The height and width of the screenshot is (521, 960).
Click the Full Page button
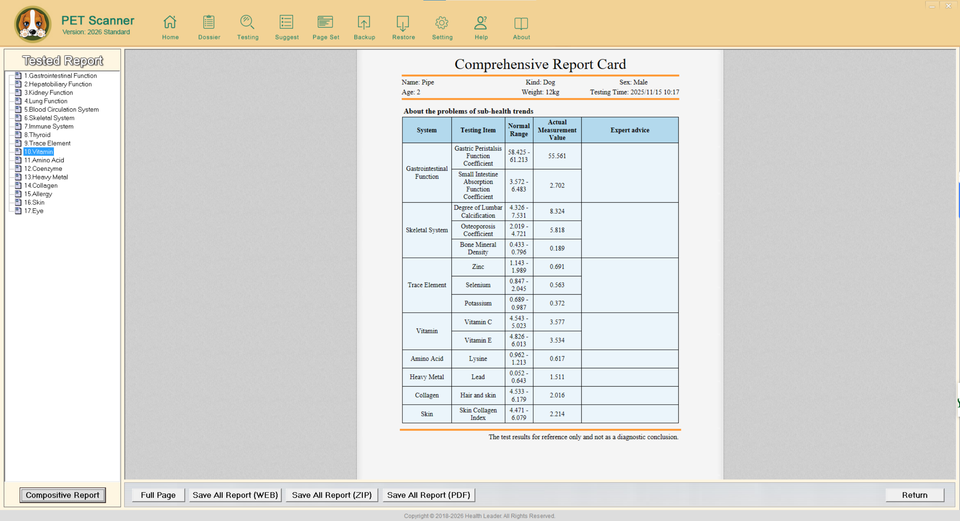click(x=158, y=495)
